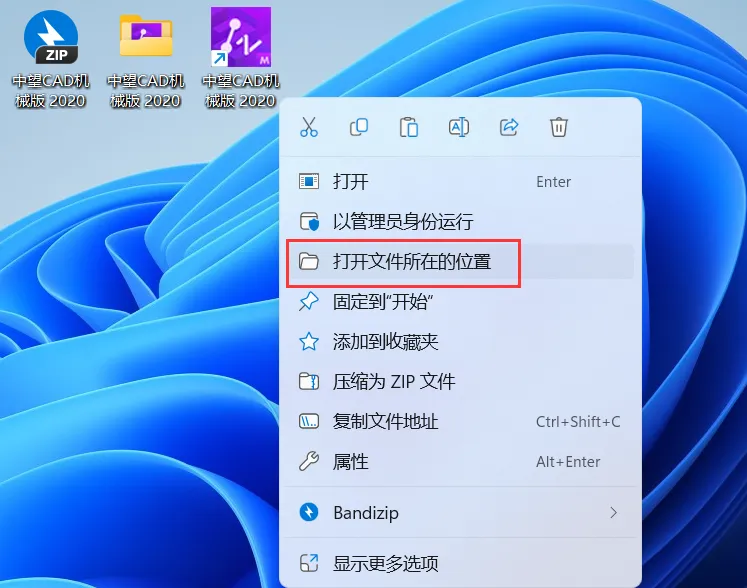
Task: Click the path icon beside 复制文件地址
Action: pyautogui.click(x=309, y=422)
